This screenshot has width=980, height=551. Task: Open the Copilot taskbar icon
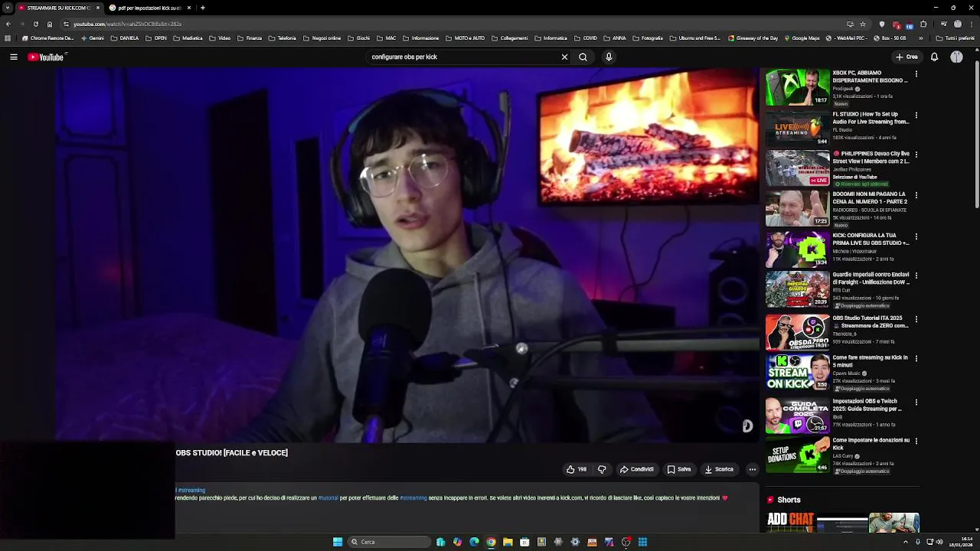pyautogui.click(x=457, y=542)
